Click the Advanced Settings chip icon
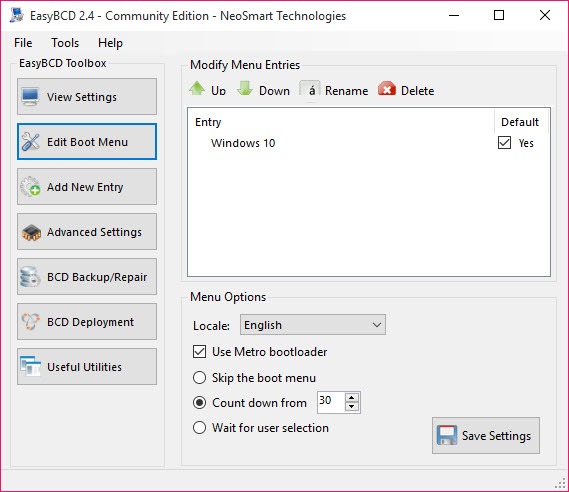 31,232
